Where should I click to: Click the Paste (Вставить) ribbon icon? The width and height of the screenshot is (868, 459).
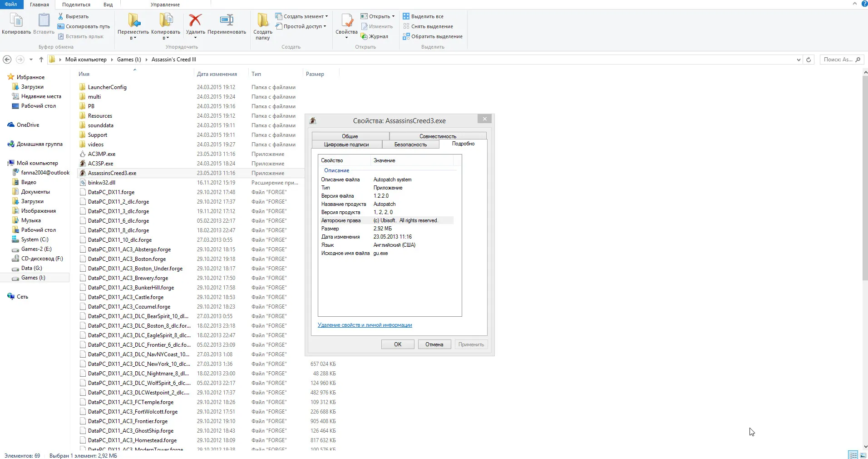pos(44,20)
